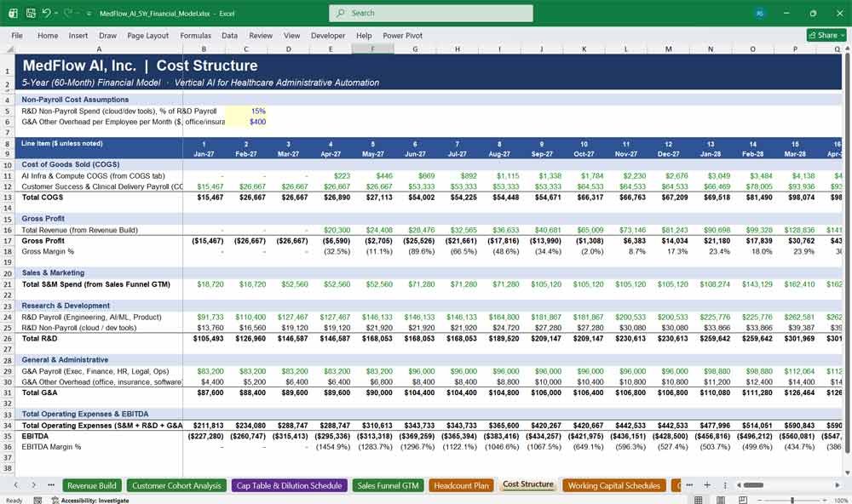This screenshot has width=852, height=504.
Task: Switch to Normal view icon
Action: point(699,500)
